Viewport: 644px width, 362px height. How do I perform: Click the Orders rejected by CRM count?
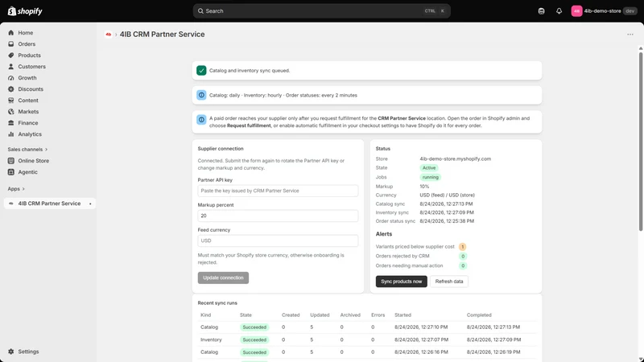point(462,257)
